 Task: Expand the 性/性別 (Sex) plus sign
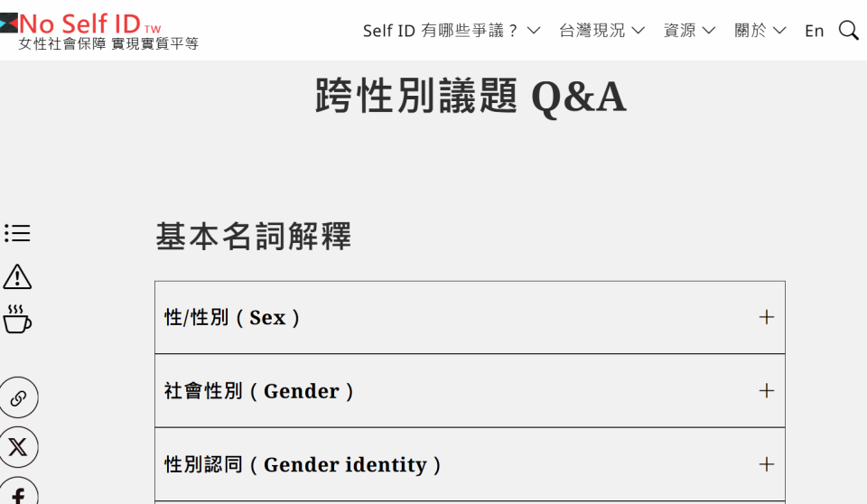click(767, 317)
